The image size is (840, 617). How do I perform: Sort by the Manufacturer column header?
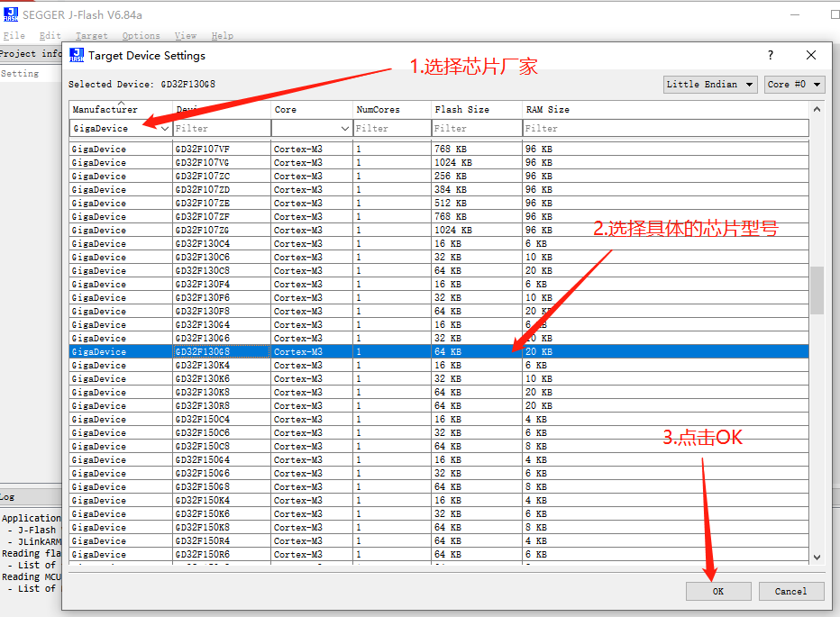[121, 109]
